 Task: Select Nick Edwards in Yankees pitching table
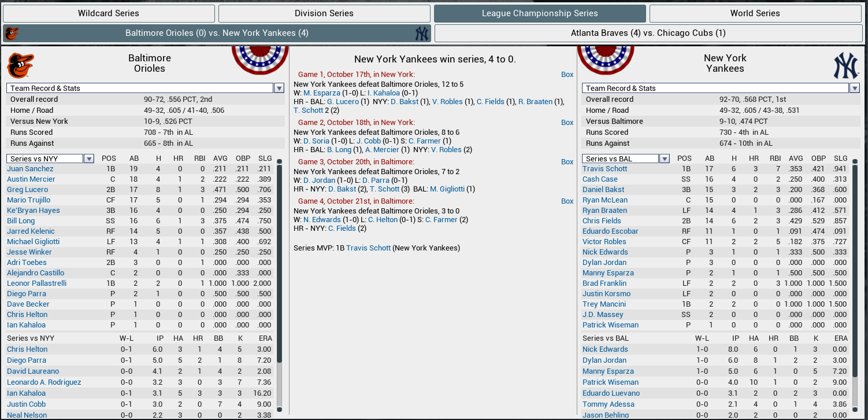605,349
